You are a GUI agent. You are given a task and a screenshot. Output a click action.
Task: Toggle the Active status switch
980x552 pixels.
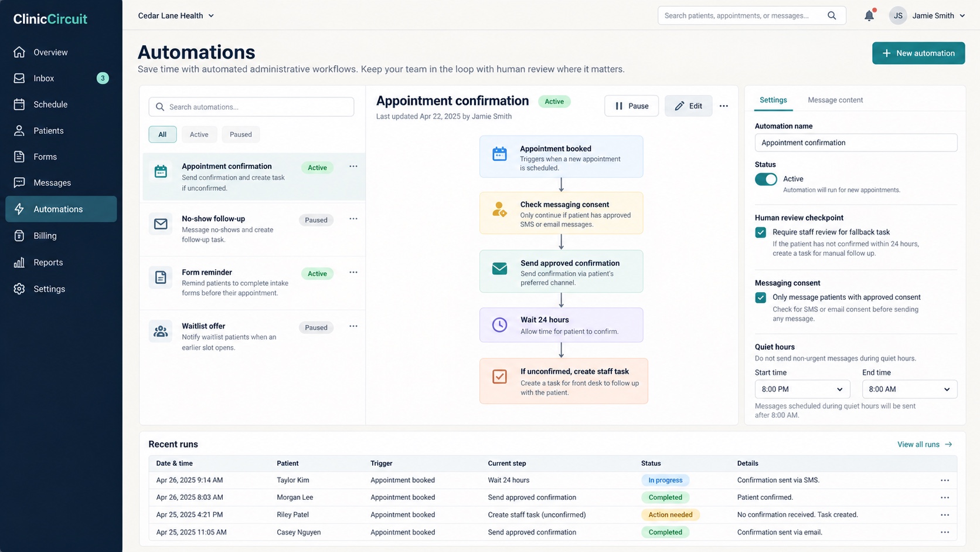(x=766, y=179)
